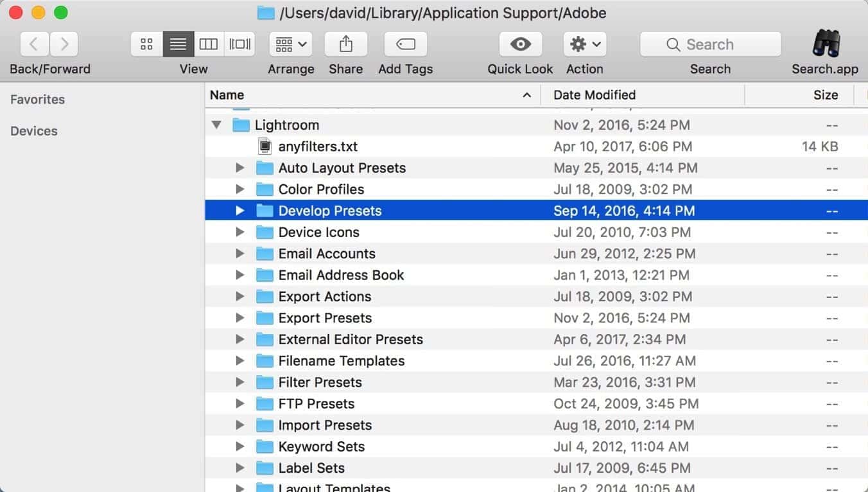This screenshot has height=492, width=868.
Task: Expand the Filter Presets folder
Action: tap(240, 382)
